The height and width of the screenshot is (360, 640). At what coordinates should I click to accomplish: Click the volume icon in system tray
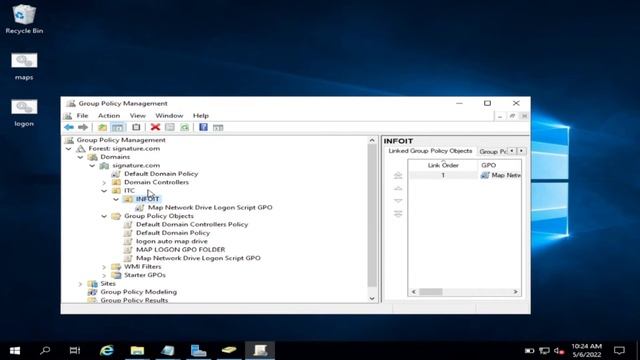point(559,351)
